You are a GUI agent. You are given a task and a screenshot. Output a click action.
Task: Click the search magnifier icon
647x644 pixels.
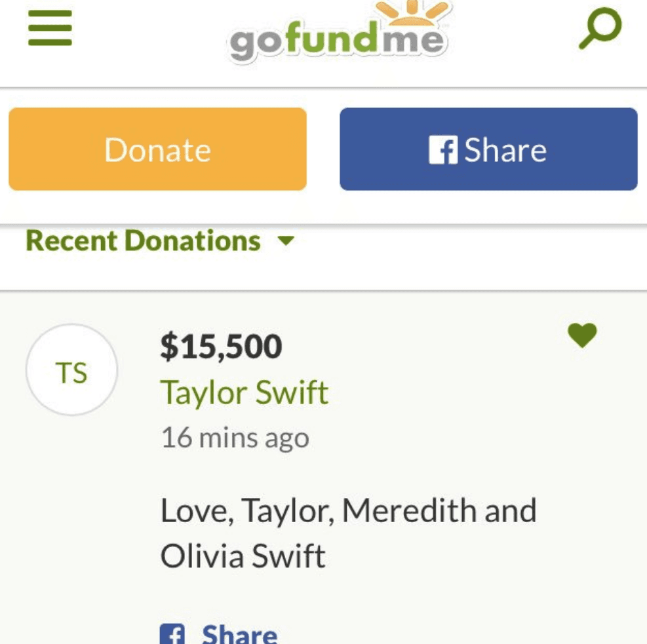click(600, 30)
